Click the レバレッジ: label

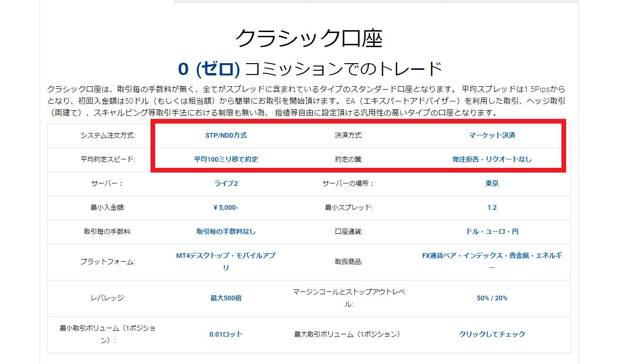(108, 298)
